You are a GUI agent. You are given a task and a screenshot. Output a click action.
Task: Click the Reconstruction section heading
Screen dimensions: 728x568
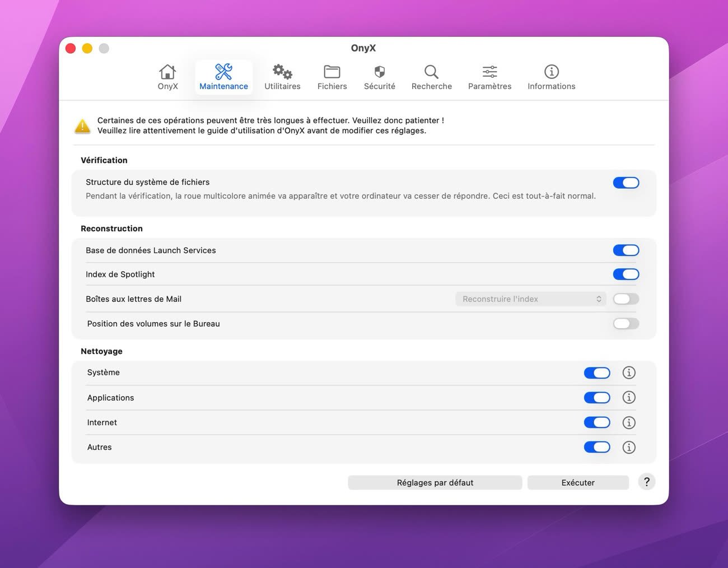coord(111,229)
